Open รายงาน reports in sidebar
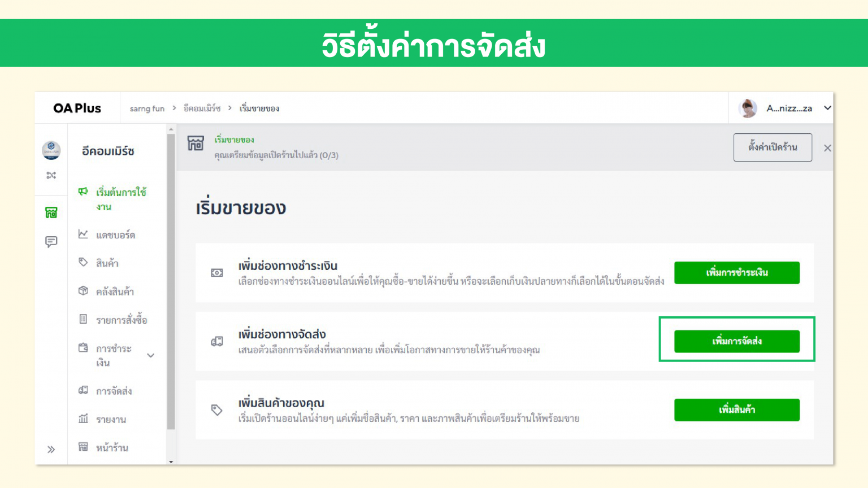The image size is (868, 488). (111, 419)
